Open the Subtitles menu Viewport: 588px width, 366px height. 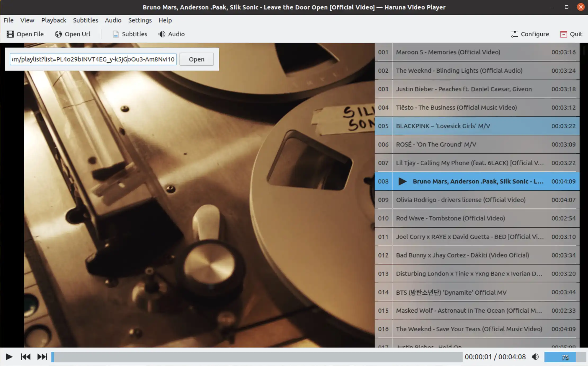pyautogui.click(x=86, y=20)
